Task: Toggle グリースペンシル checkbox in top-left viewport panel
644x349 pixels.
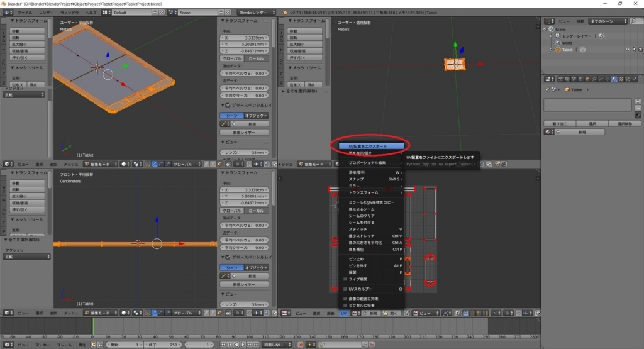Action: [x=228, y=105]
